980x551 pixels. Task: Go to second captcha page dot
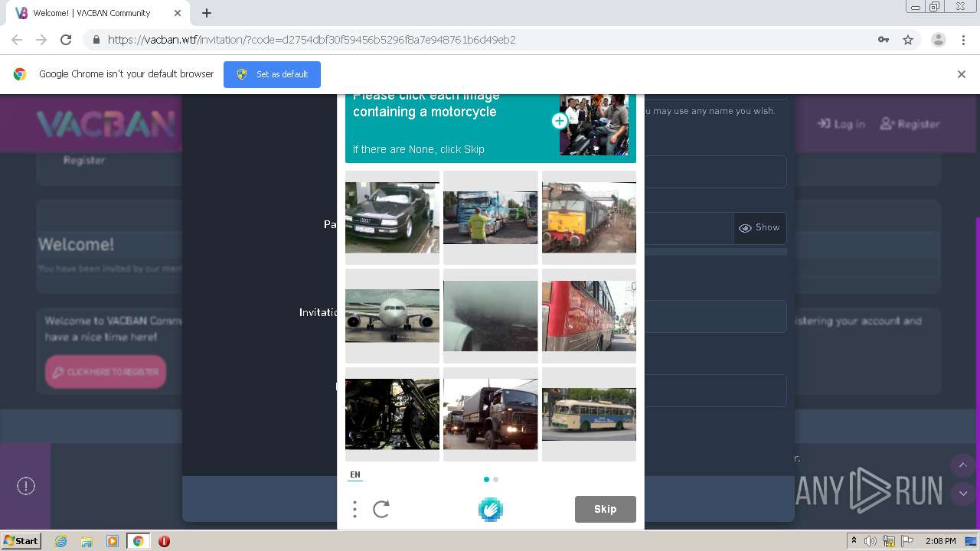495,479
